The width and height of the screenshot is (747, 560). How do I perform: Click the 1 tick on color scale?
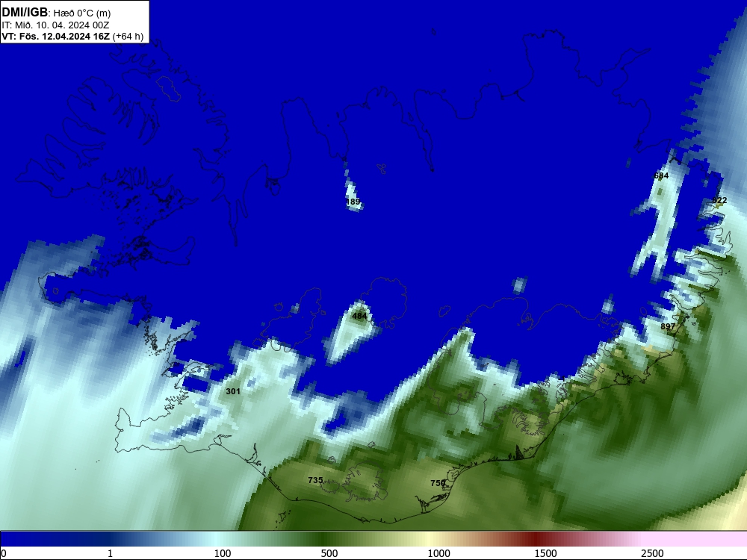tap(110, 553)
